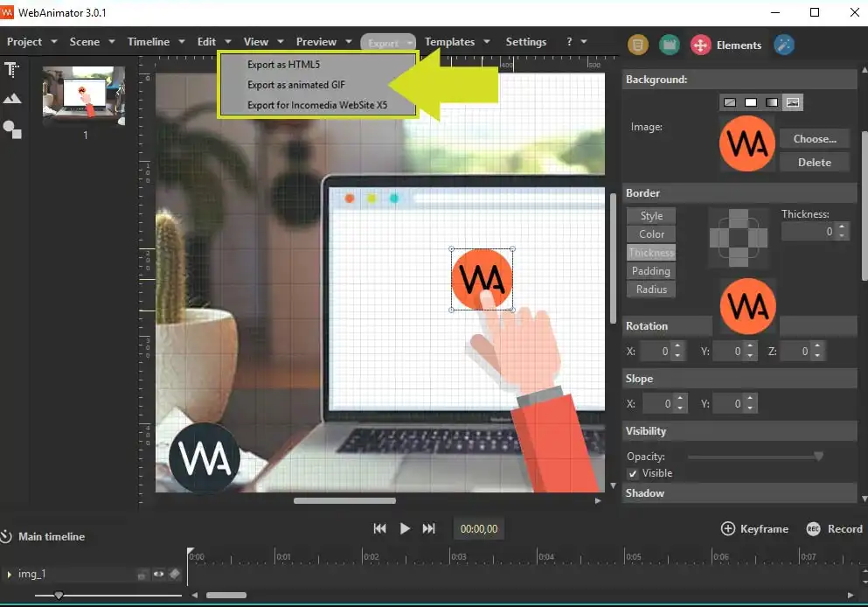Click the Choose... background image button
This screenshot has height=607, width=868.
point(814,138)
